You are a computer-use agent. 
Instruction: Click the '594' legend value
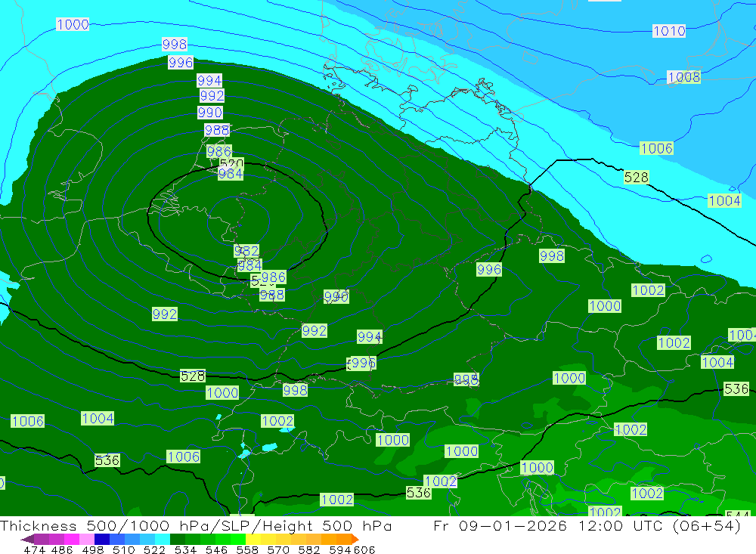tap(340, 549)
